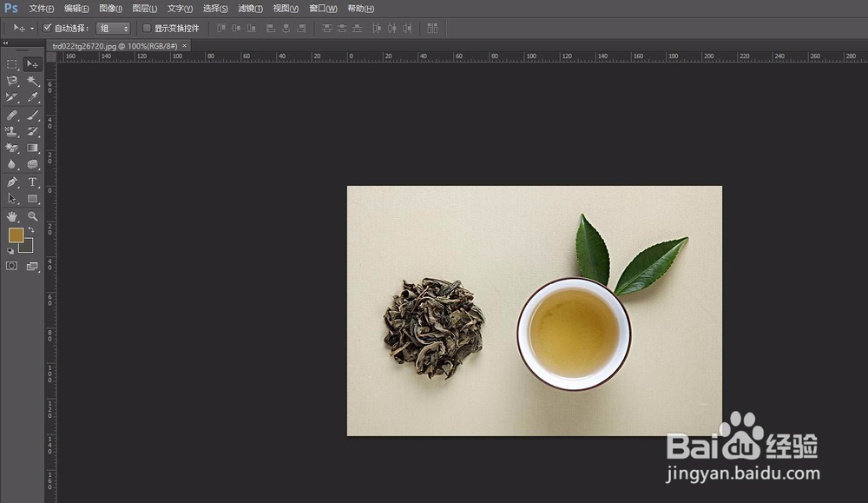Click the foreground color swatch
Viewport: 868px width, 503px height.
click(17, 233)
